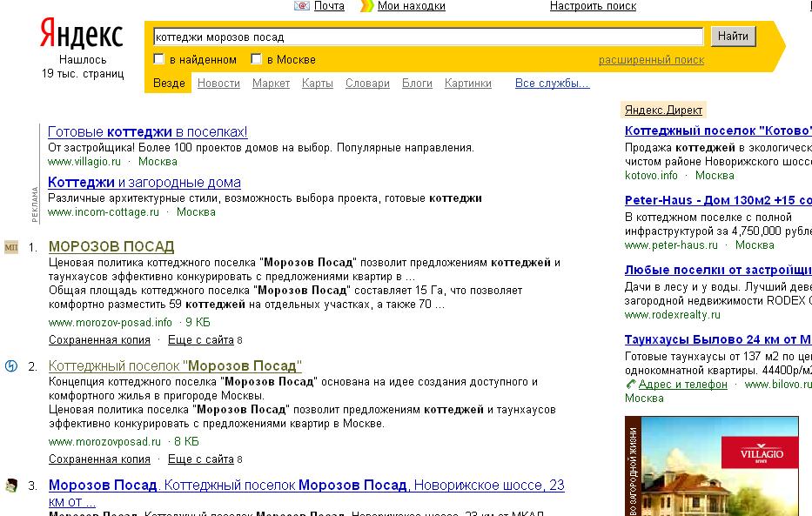Click the Найти search button

click(733, 37)
